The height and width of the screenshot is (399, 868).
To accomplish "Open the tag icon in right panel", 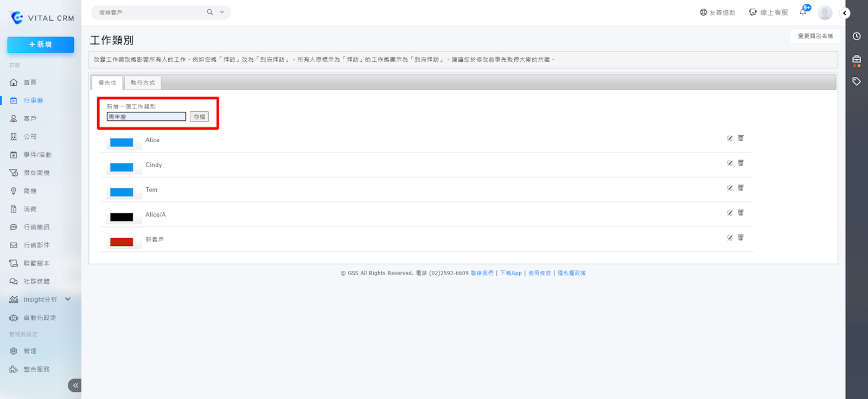I will [x=857, y=81].
